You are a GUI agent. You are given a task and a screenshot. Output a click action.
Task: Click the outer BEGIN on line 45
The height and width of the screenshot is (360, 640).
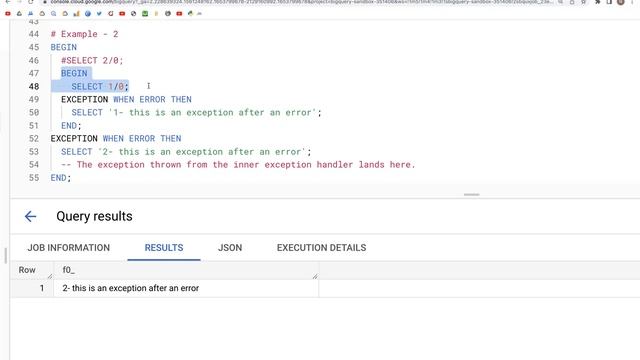coord(64,47)
